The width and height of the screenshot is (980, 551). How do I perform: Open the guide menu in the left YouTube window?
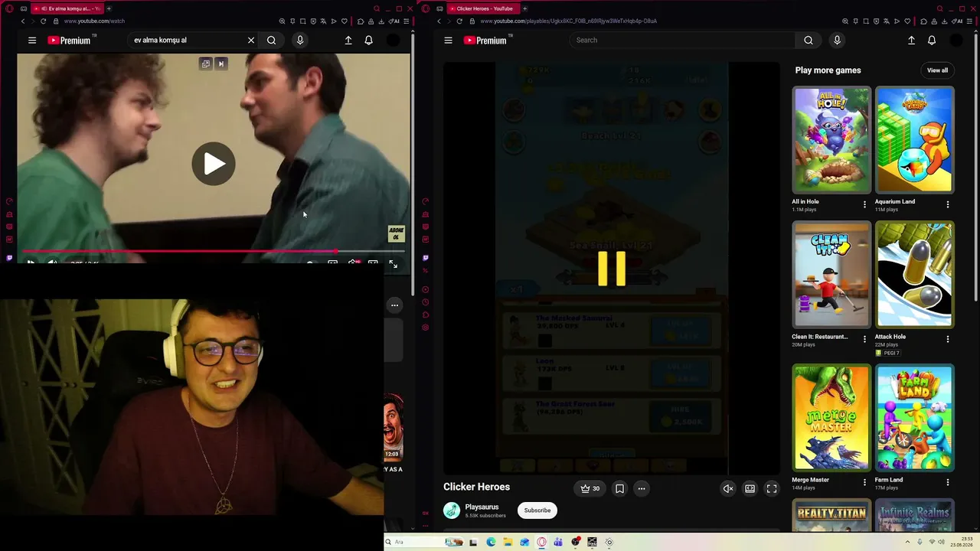32,41
